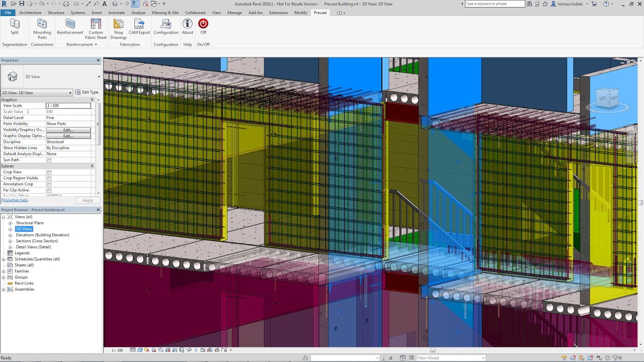Image resolution: width=644 pixels, height=362 pixels.
Task: Check the Annotation Crop box
Action: click(48, 184)
